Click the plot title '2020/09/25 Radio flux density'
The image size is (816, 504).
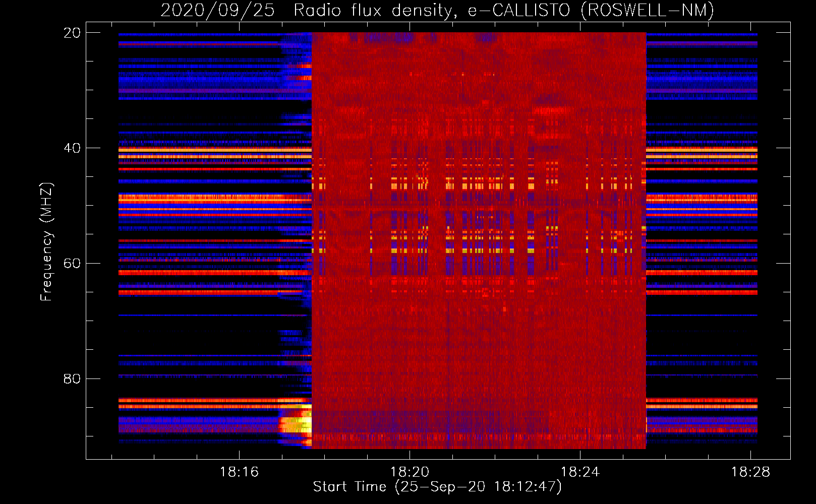tap(437, 10)
